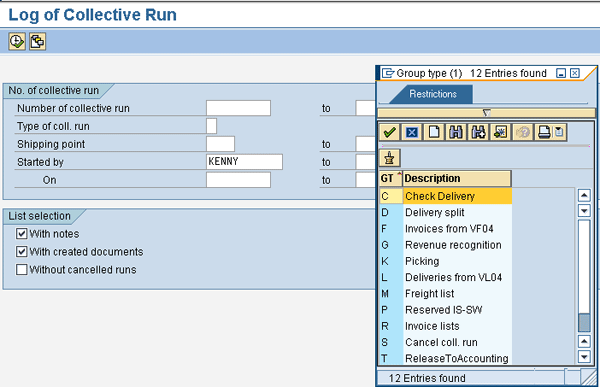Select Picking entry

click(457, 261)
